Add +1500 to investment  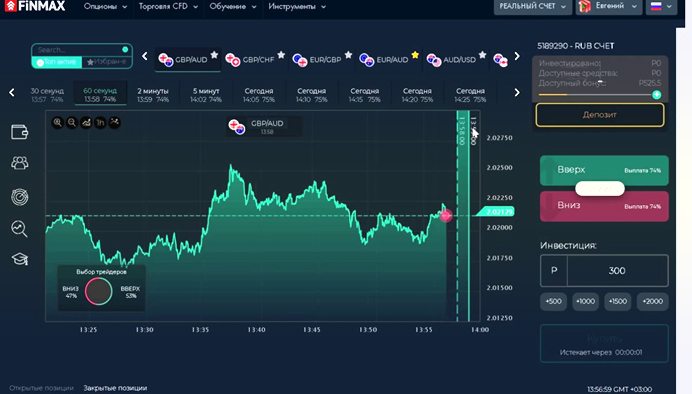(617, 301)
